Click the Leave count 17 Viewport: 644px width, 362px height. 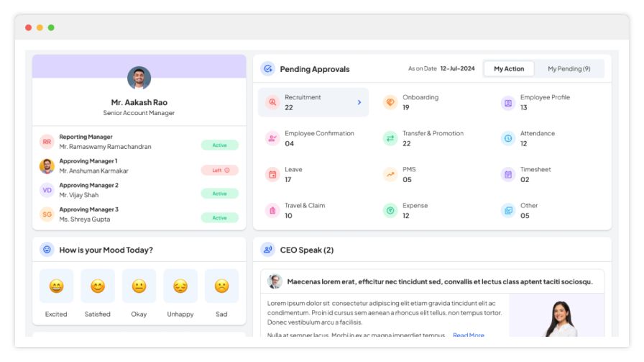288,180
